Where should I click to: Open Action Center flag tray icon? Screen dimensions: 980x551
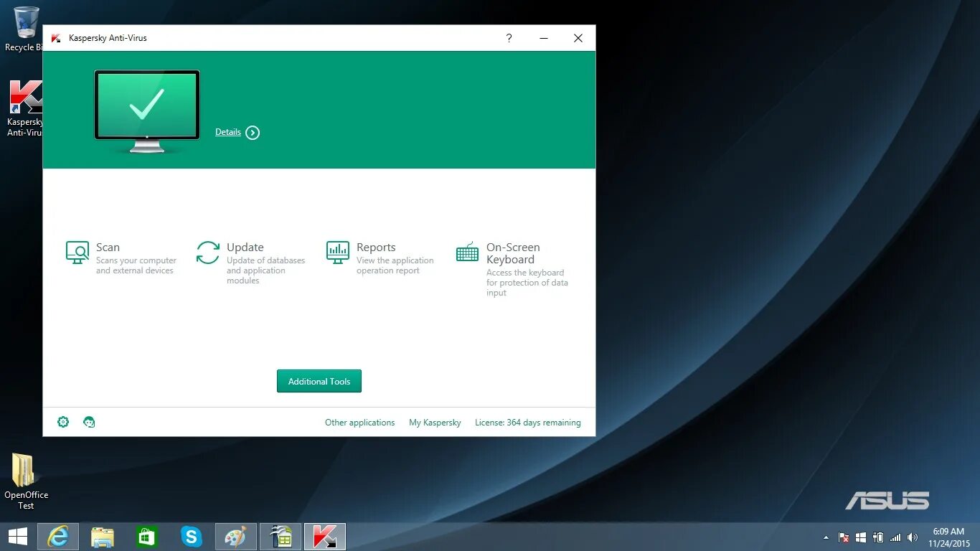(844, 537)
